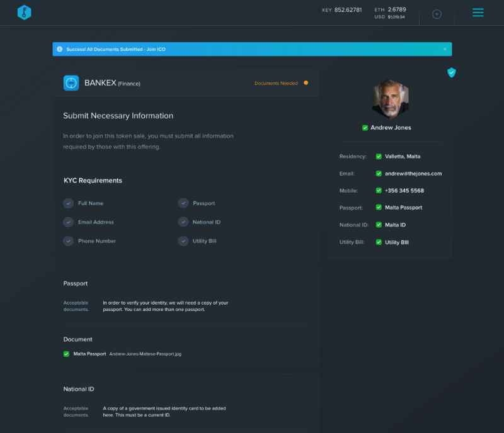The height and width of the screenshot is (433, 504).
Task: Click the National ID requirement check icon
Action: (x=183, y=222)
